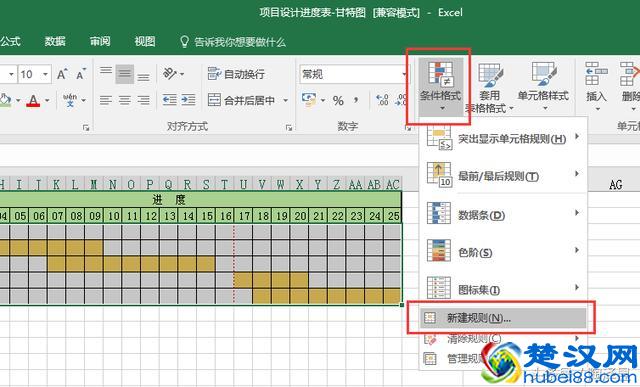Screen dimensions: 640x387
Task: Open Icon Sets (图标集) submenu
Action: tap(503, 289)
